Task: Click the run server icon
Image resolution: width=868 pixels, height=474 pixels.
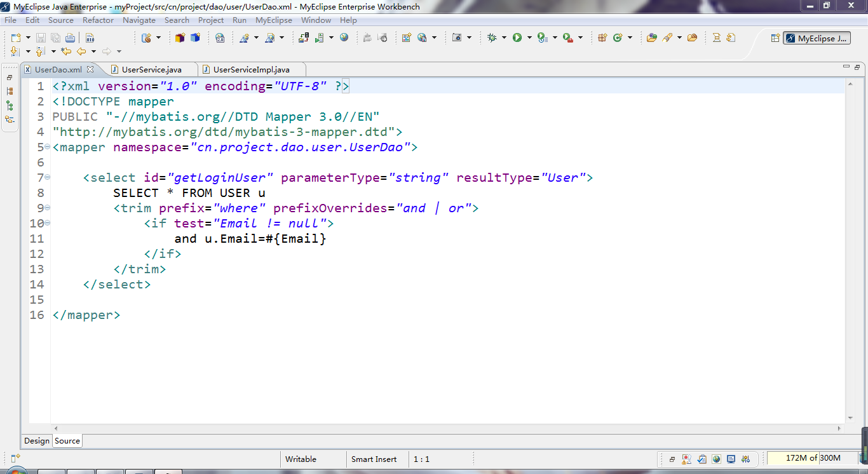Action: coord(320,37)
